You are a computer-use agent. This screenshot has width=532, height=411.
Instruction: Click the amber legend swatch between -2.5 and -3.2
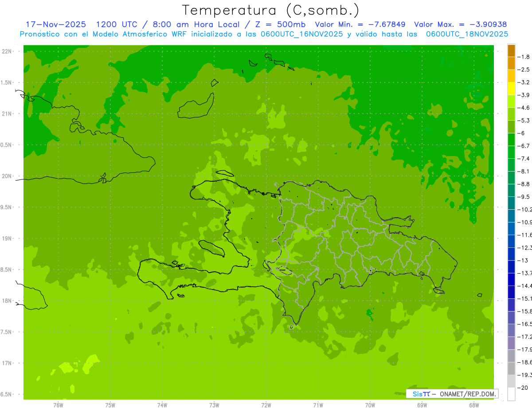(x=511, y=76)
